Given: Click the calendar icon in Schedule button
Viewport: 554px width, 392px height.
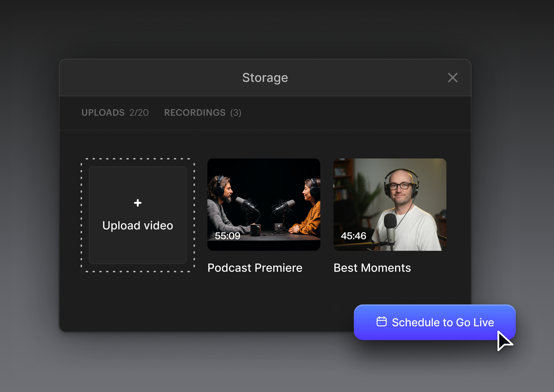Looking at the screenshot, I should pyautogui.click(x=382, y=321).
